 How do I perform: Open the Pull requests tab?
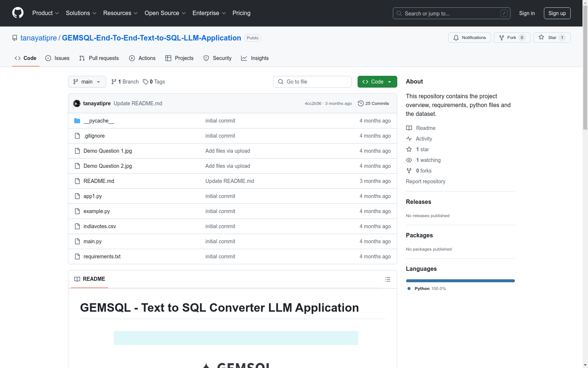point(99,58)
